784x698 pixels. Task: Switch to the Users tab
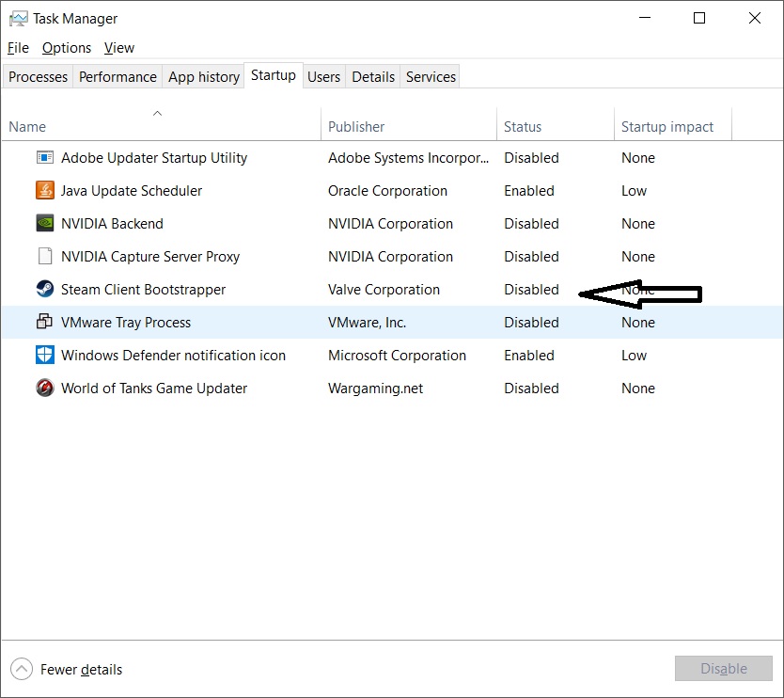click(x=323, y=77)
